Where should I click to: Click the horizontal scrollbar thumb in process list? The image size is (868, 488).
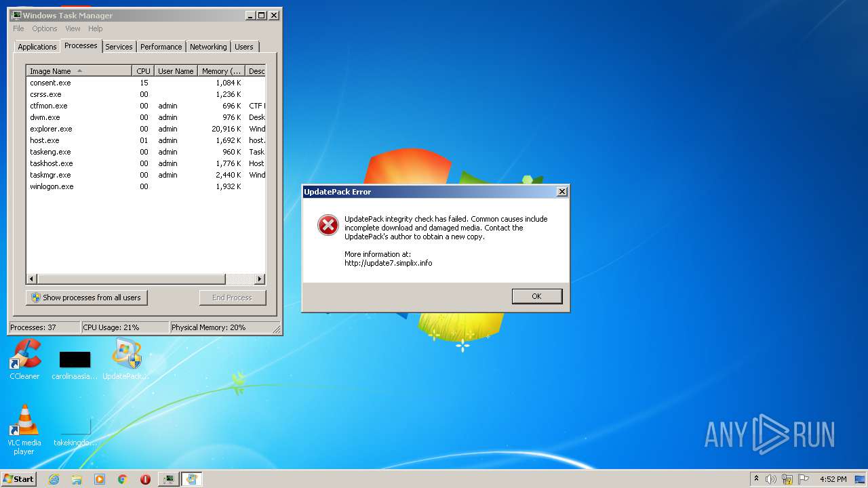pyautogui.click(x=131, y=279)
